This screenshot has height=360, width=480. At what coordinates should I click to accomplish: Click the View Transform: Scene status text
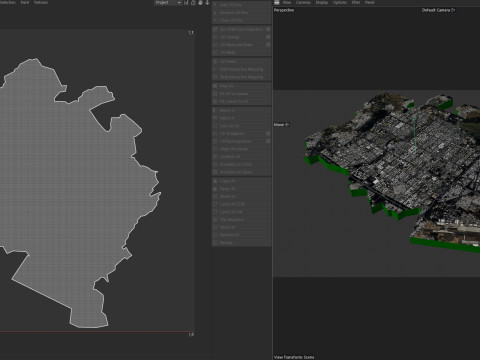coord(294,357)
